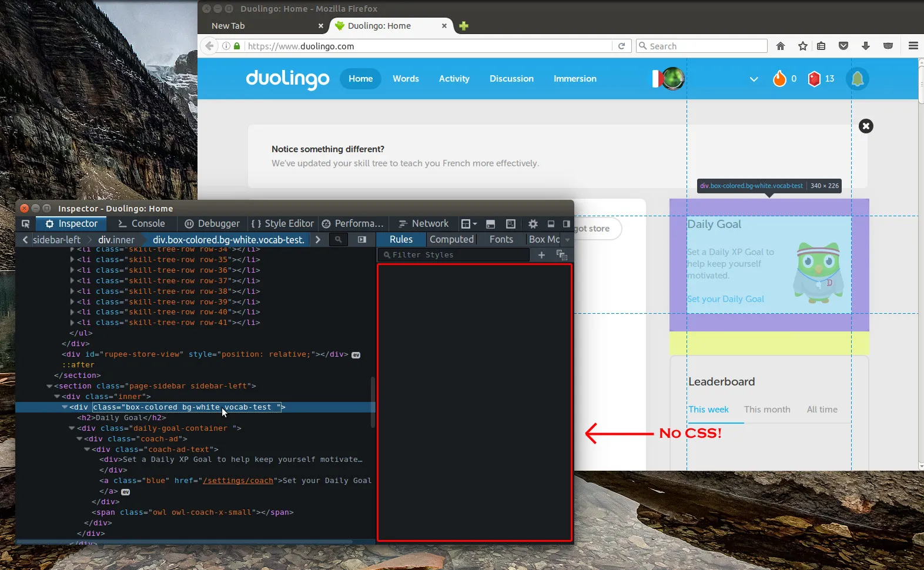Screen dimensions: 924x570
Task: Show Leaderboard for This month
Action: coord(767,410)
